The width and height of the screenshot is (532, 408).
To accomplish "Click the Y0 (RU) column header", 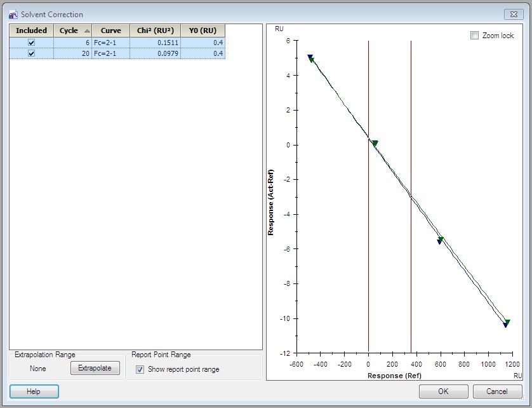I will [x=203, y=31].
